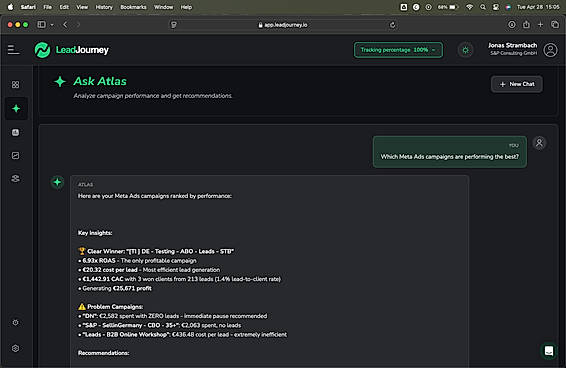Click the support chat bubble icon
Viewport: 566px width, 368px height.
(x=549, y=350)
